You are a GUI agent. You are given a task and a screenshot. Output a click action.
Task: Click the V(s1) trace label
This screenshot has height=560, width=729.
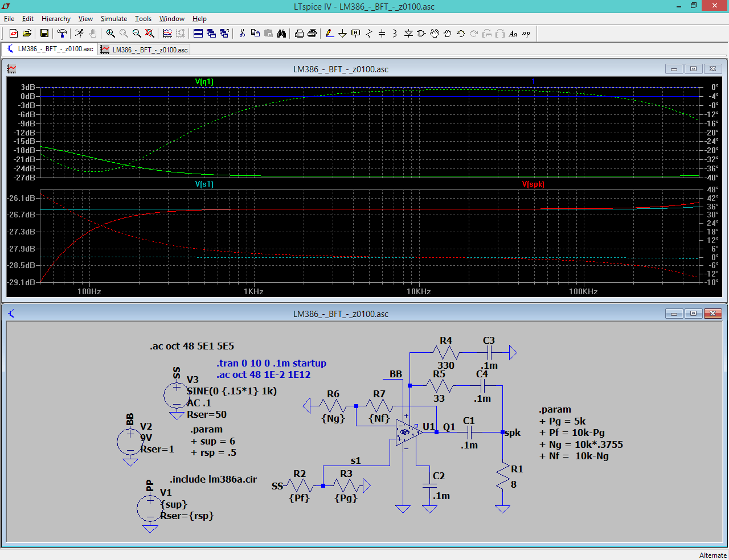(x=204, y=184)
